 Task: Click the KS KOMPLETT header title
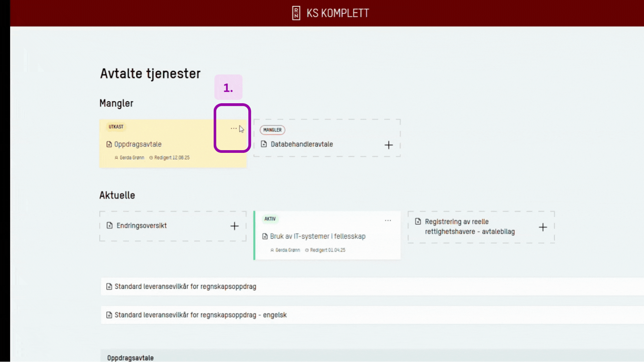[x=337, y=13]
